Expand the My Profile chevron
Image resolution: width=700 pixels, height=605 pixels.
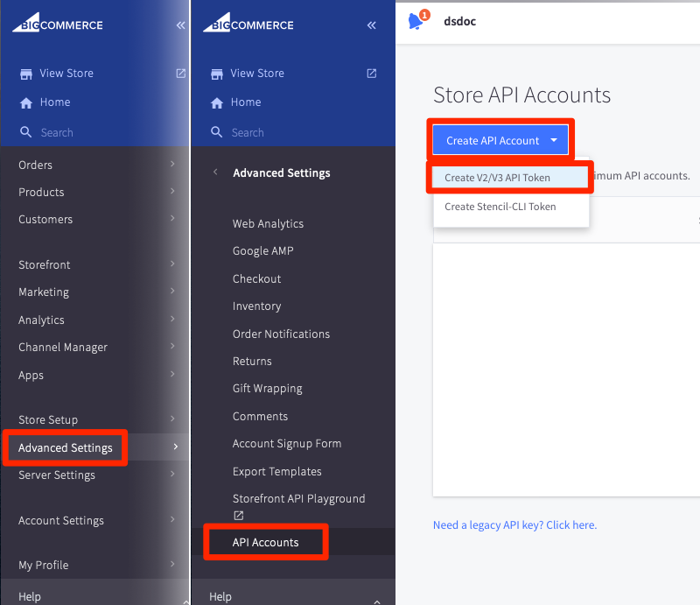[172, 564]
